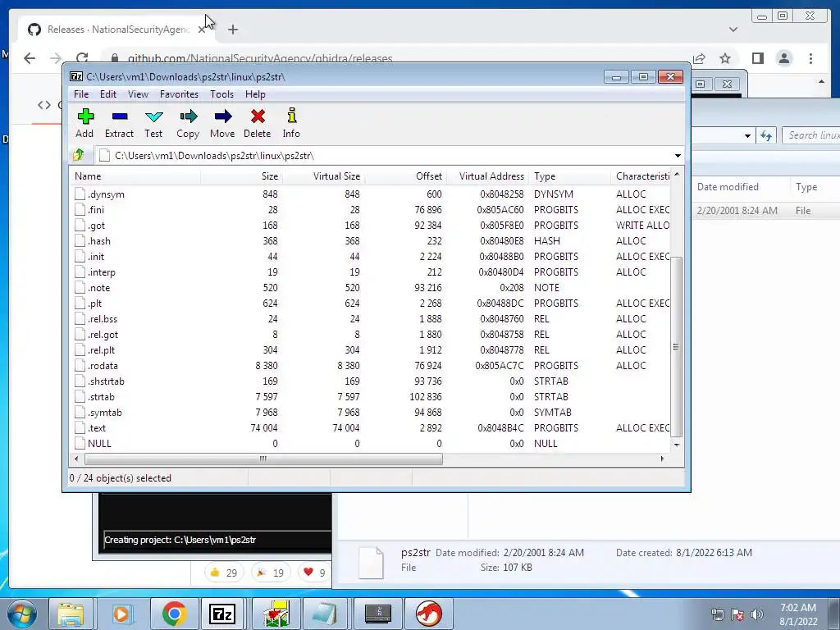Open the Favorites menu
This screenshot has height=630, width=840.
click(179, 94)
